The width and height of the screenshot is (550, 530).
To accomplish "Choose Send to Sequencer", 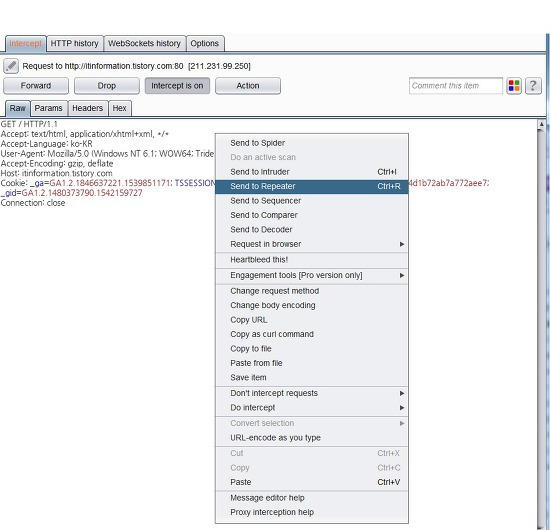I will click(311, 201).
